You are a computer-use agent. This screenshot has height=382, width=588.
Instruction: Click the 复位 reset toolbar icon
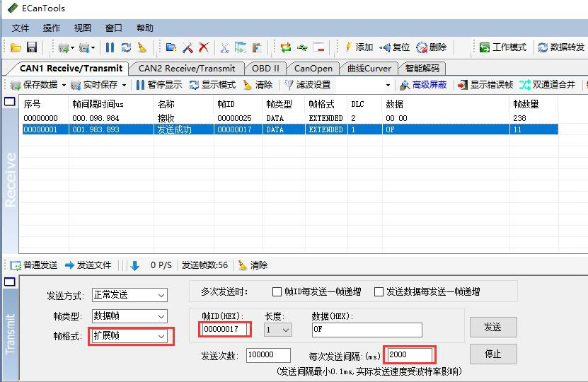[x=394, y=47]
